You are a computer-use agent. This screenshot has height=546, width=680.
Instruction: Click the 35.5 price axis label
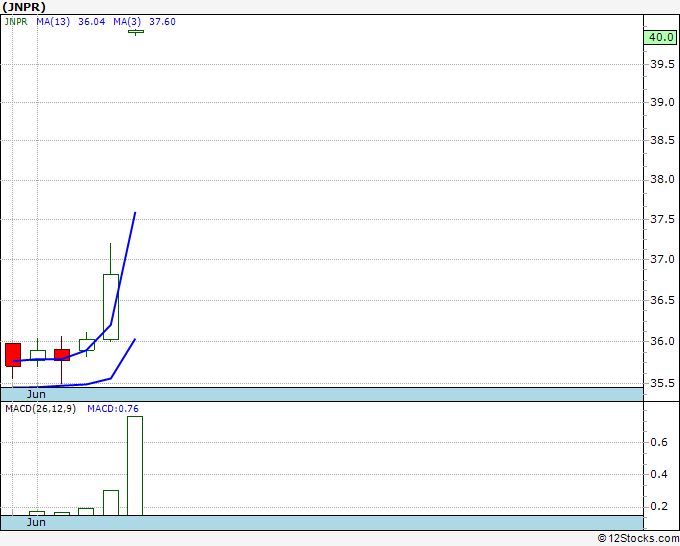point(662,383)
